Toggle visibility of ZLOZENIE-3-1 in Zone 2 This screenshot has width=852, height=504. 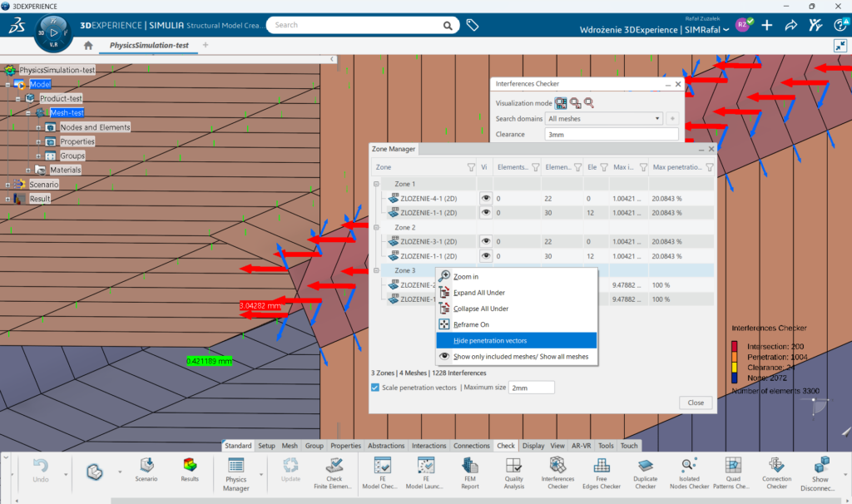485,241
